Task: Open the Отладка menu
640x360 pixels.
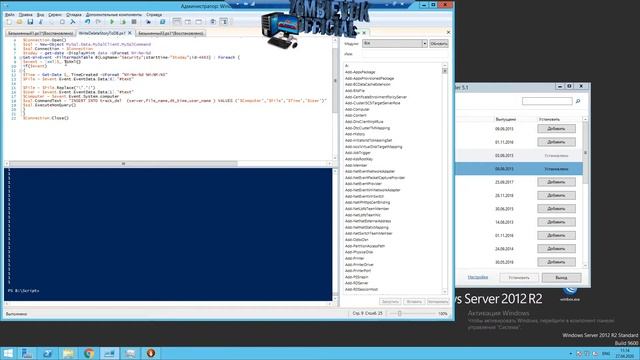Action: (x=74, y=15)
